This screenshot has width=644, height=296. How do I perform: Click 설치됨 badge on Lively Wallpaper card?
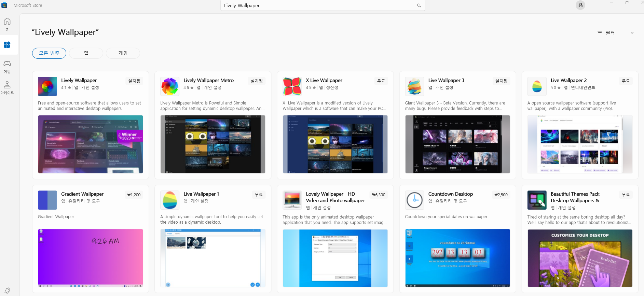[x=134, y=81]
